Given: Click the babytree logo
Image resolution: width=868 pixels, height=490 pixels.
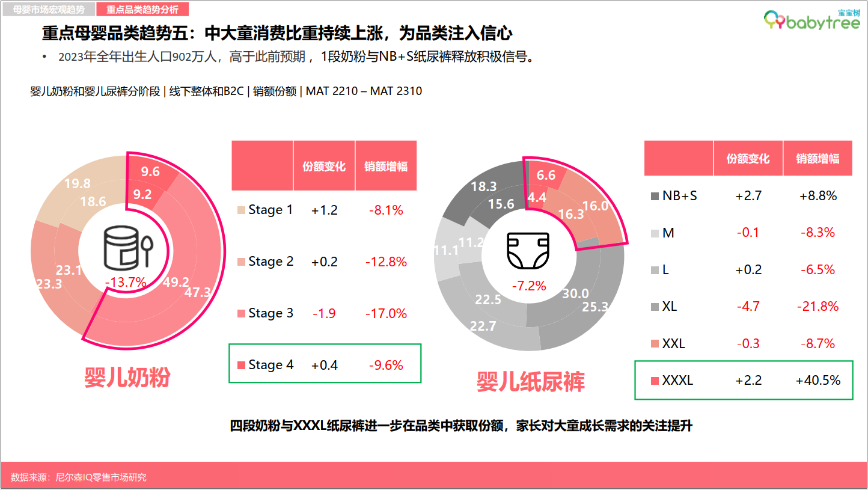Looking at the screenshot, I should coord(811,20).
